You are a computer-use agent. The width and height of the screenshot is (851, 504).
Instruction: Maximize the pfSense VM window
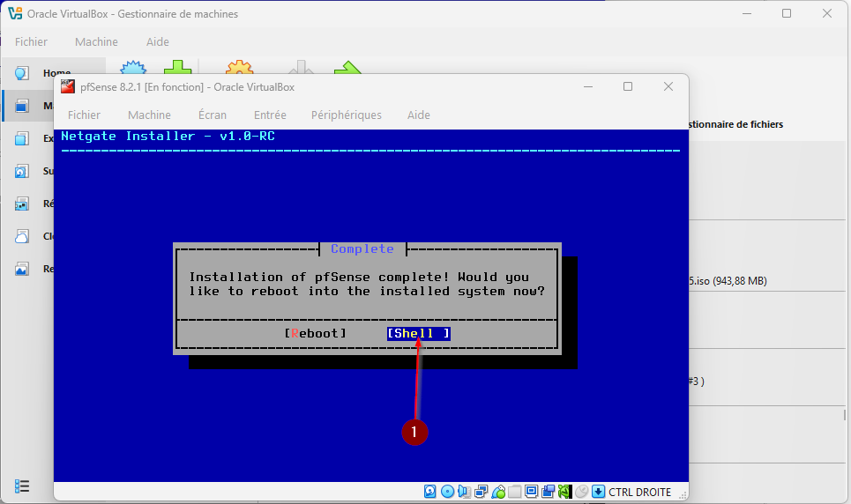pyautogui.click(x=628, y=86)
